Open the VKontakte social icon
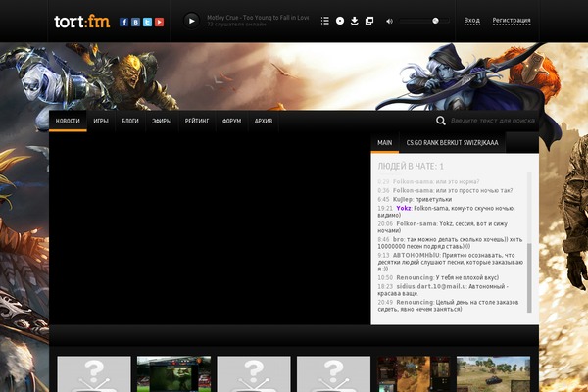The height and width of the screenshot is (392, 588). coord(136,22)
